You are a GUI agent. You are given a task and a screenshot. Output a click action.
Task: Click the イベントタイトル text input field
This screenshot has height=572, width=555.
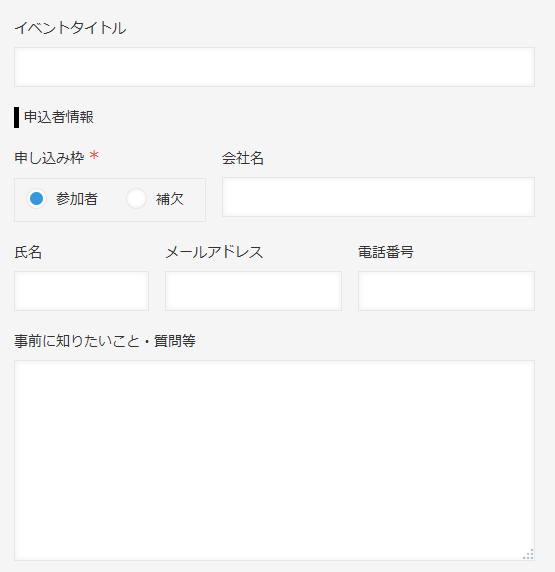pos(274,67)
